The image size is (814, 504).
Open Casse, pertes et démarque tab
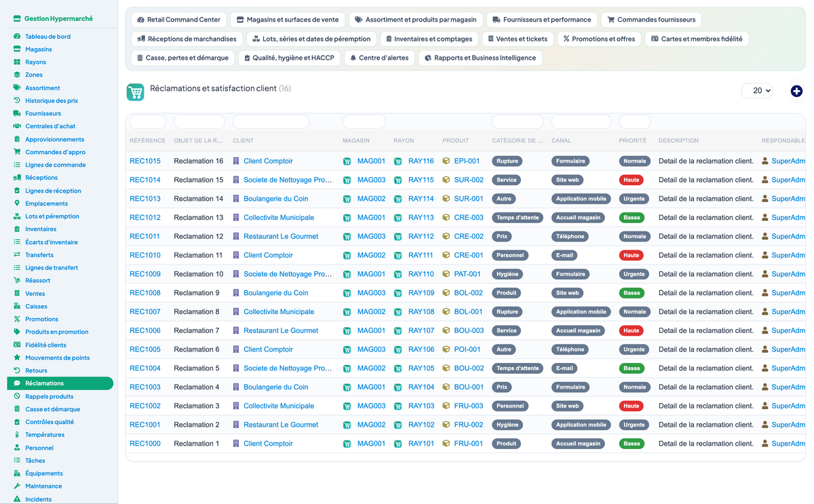coord(182,58)
